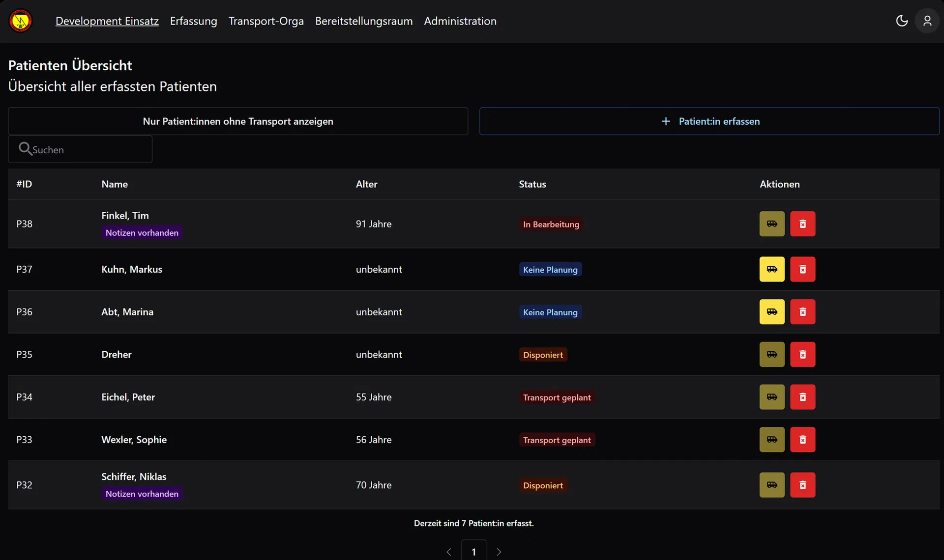944x560 pixels.
Task: Click In Bearbeitung status badge
Action: click(551, 224)
